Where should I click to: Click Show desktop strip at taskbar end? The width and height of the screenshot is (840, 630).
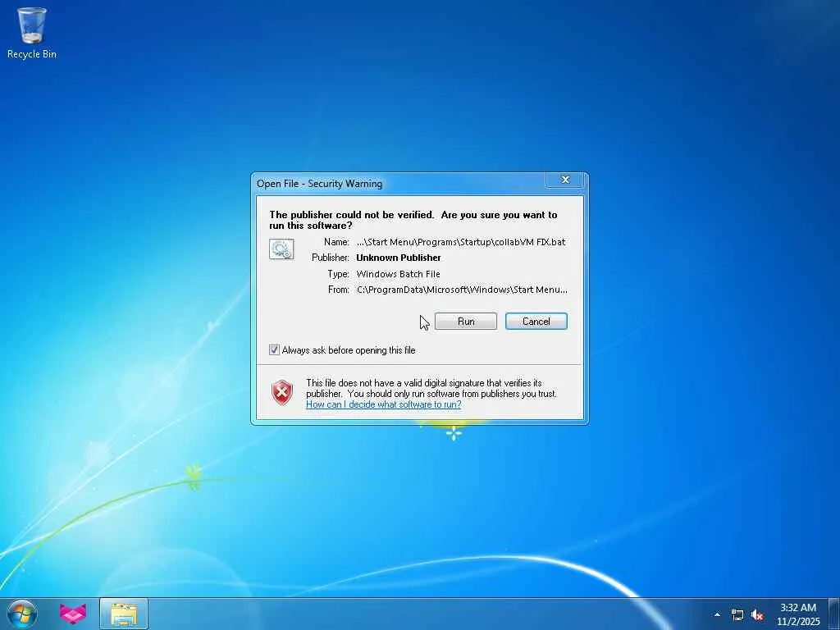(x=834, y=614)
